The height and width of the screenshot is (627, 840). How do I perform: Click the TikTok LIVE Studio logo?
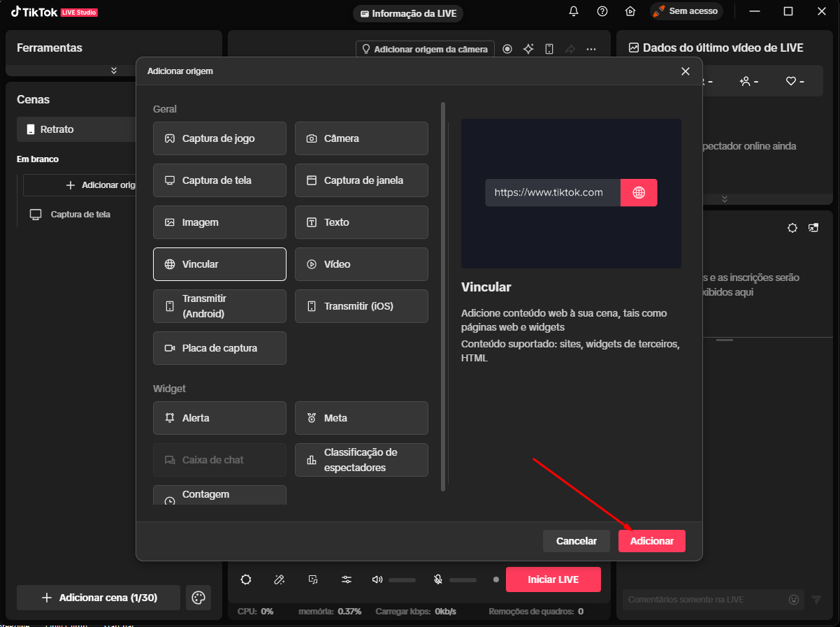tap(54, 12)
